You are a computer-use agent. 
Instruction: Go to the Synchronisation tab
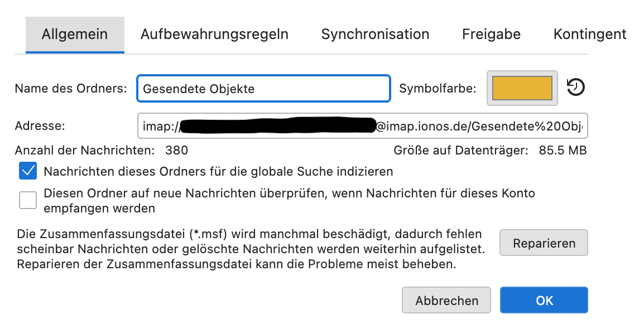(x=375, y=35)
